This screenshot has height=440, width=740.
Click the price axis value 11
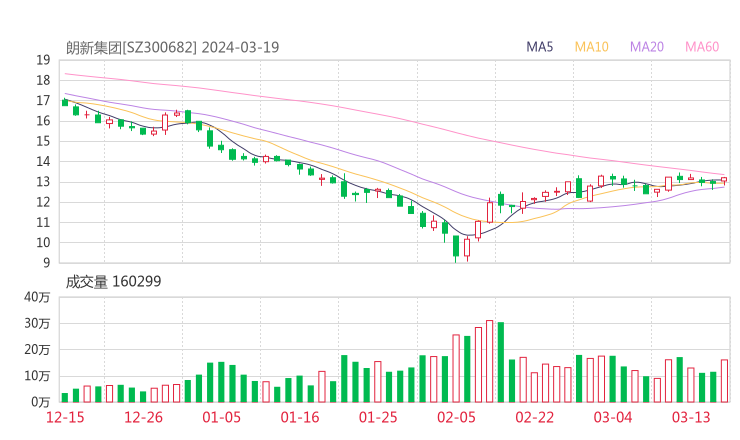(43, 222)
